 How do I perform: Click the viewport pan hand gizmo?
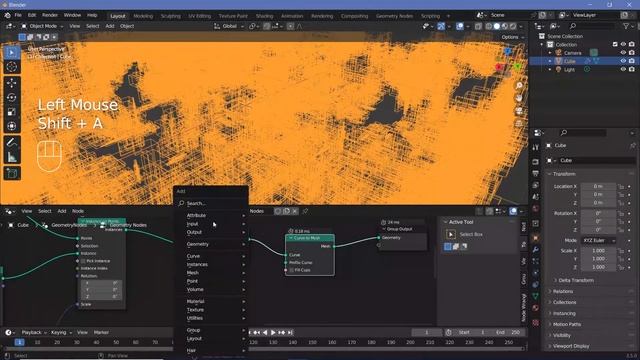519,98
